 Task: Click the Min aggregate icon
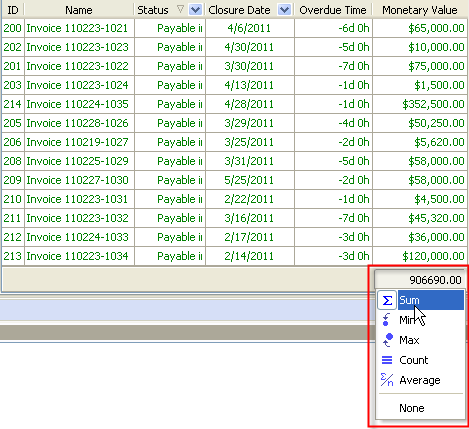click(x=386, y=320)
